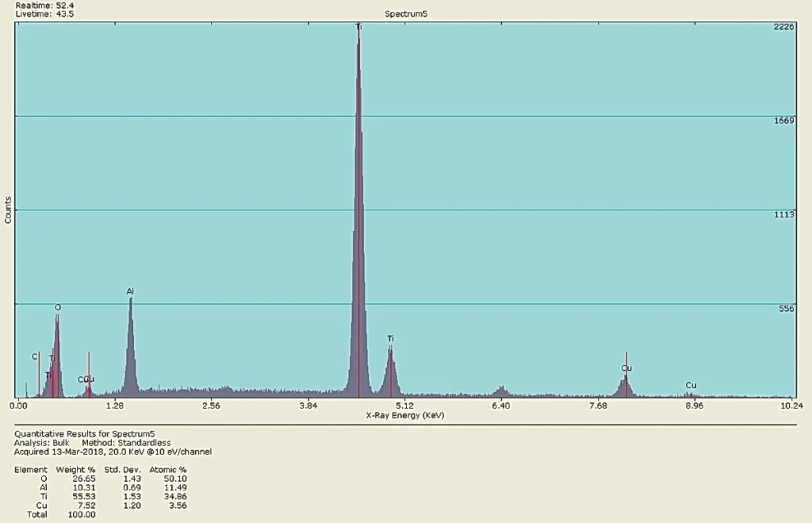The image size is (812, 523).
Task: Select the Total 100.00 row value
Action: (79, 514)
